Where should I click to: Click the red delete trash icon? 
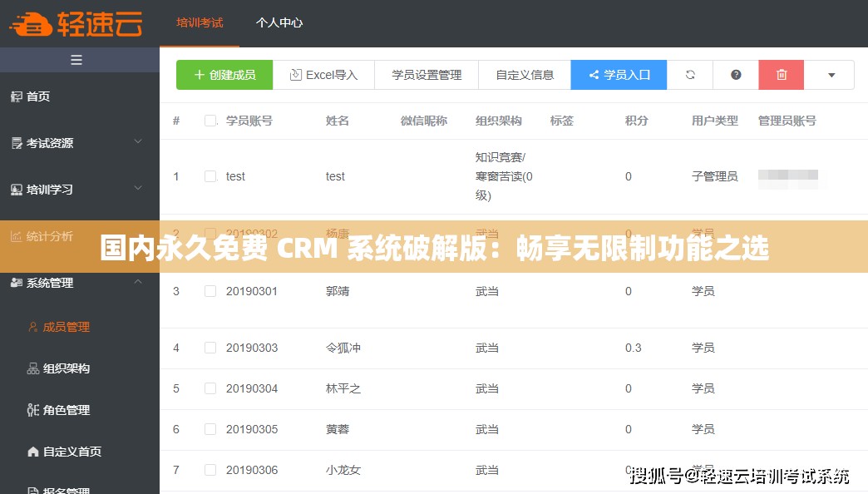[x=781, y=74]
